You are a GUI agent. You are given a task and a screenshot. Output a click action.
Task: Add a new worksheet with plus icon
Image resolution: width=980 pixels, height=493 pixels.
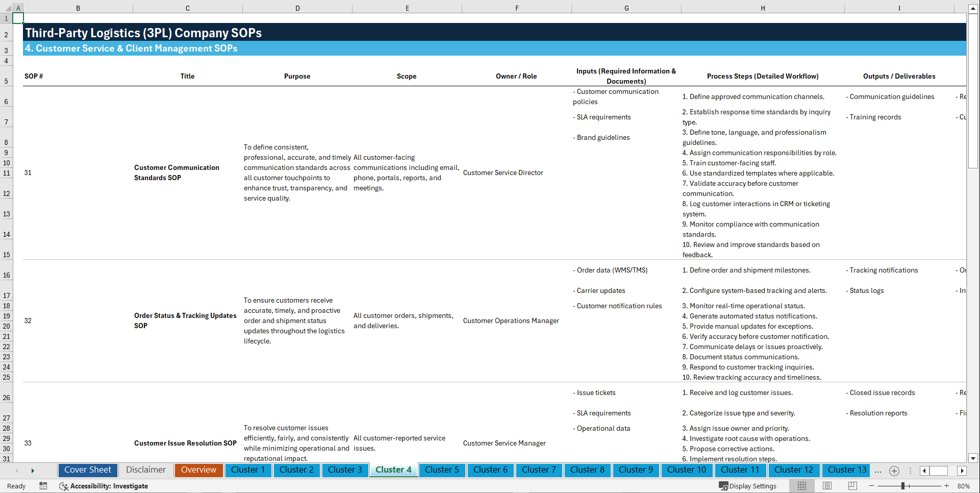[894, 471]
